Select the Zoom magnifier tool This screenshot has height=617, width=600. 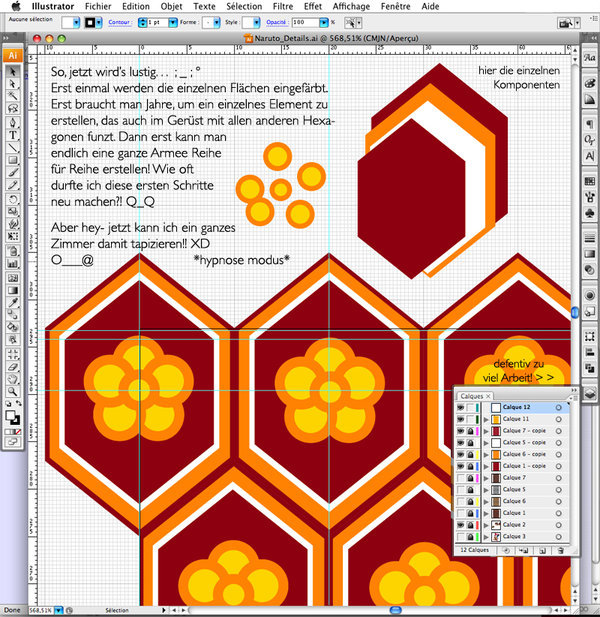tap(13, 391)
